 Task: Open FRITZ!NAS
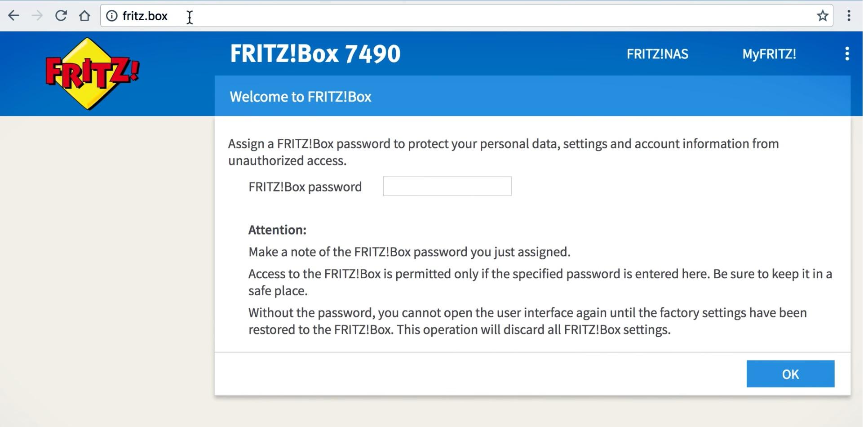point(657,54)
